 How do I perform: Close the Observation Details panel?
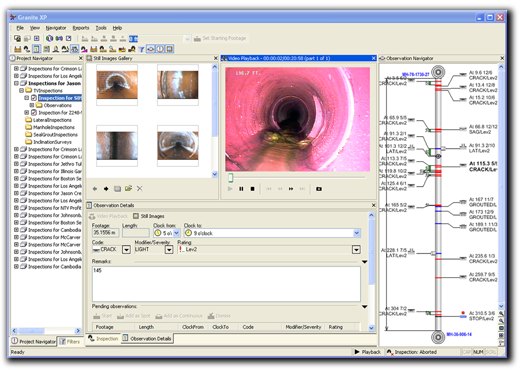click(x=373, y=205)
